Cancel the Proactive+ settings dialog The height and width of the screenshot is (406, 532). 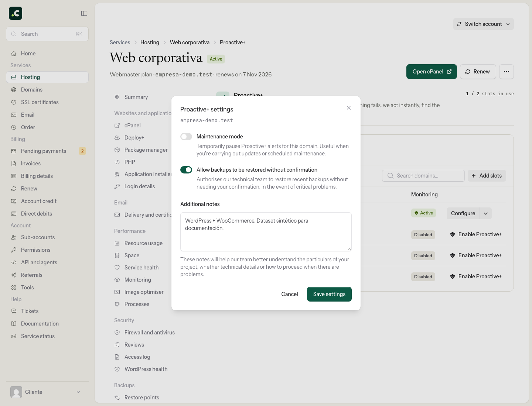pyautogui.click(x=290, y=294)
